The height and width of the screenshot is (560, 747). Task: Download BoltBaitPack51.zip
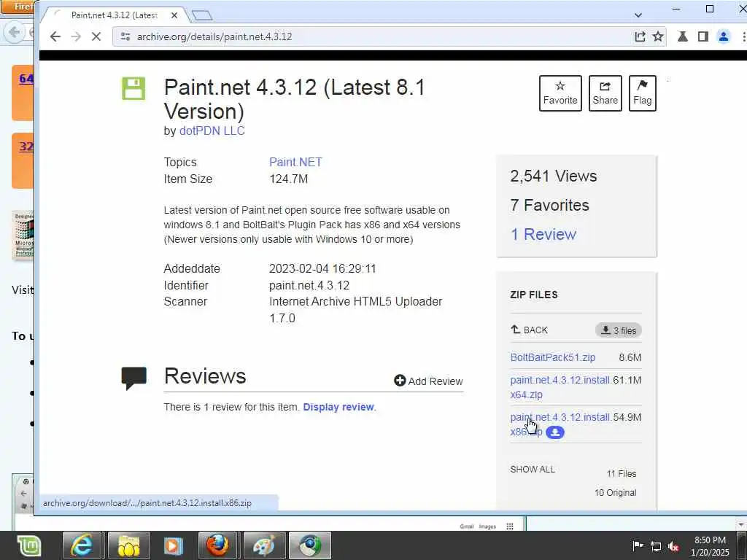pyautogui.click(x=553, y=357)
